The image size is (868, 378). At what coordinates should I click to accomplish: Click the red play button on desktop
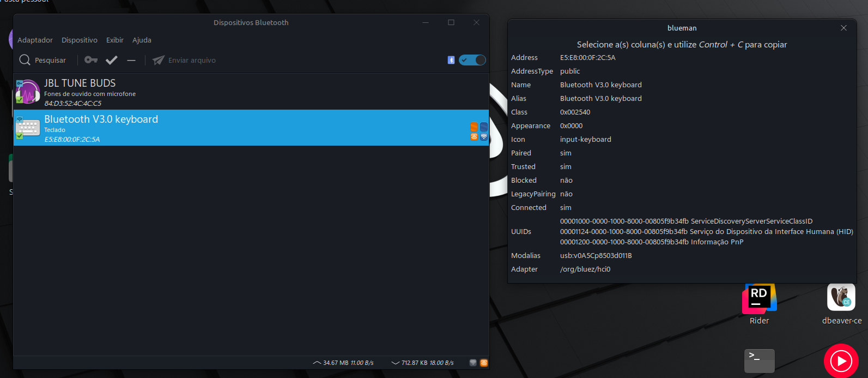coord(841,361)
